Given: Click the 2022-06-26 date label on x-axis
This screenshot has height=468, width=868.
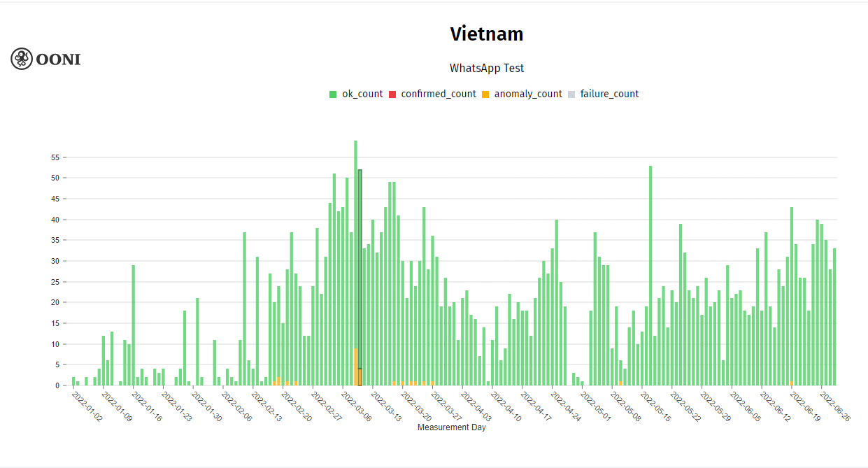Looking at the screenshot, I should [x=835, y=407].
